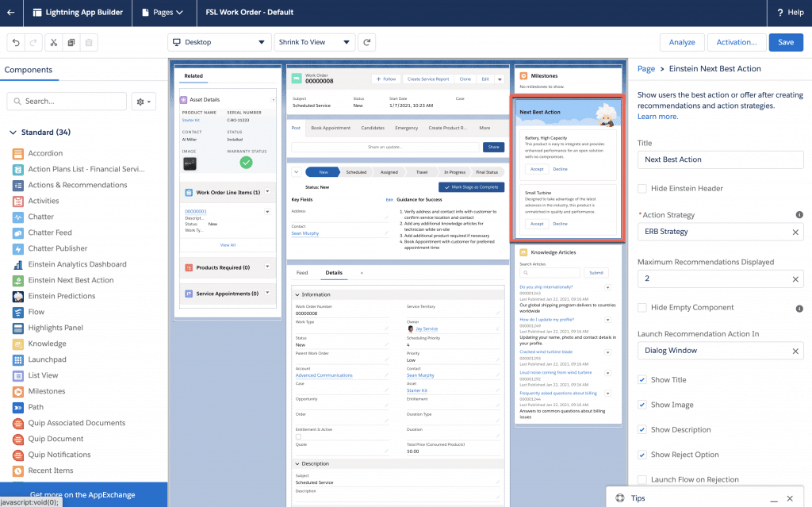Select the Milestones component icon
812x507 pixels.
pyautogui.click(x=20, y=390)
